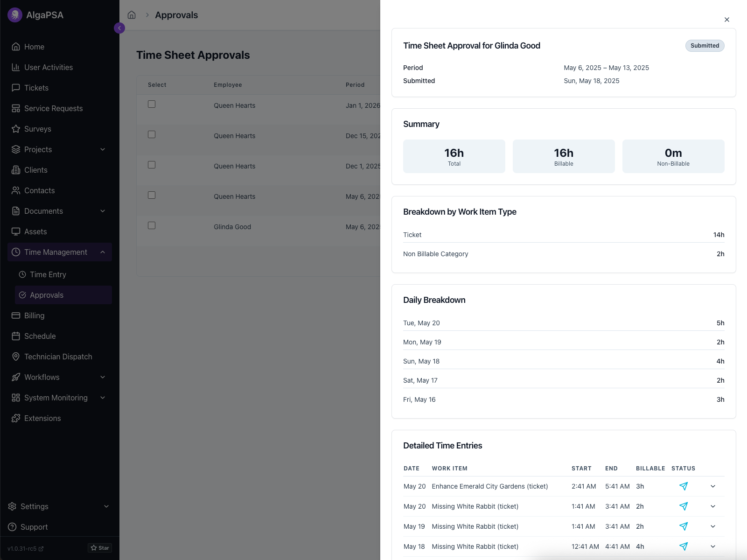Click the Approvals check icon

coord(22,295)
